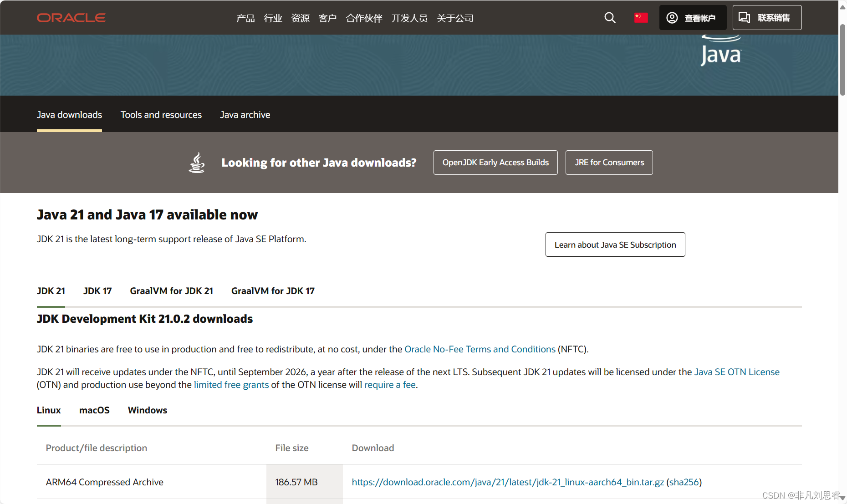Screen dimensions: 847x504
Task: Click the Java logo in banner
Action: click(721, 51)
